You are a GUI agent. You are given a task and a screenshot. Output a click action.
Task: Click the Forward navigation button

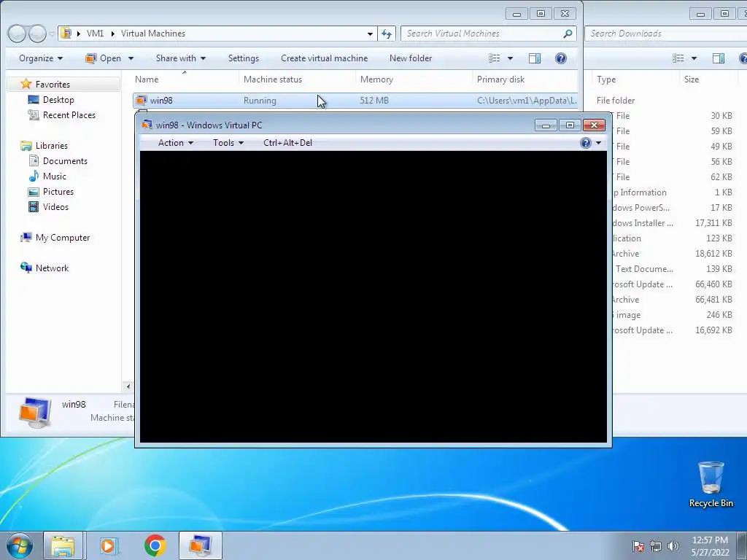point(38,34)
